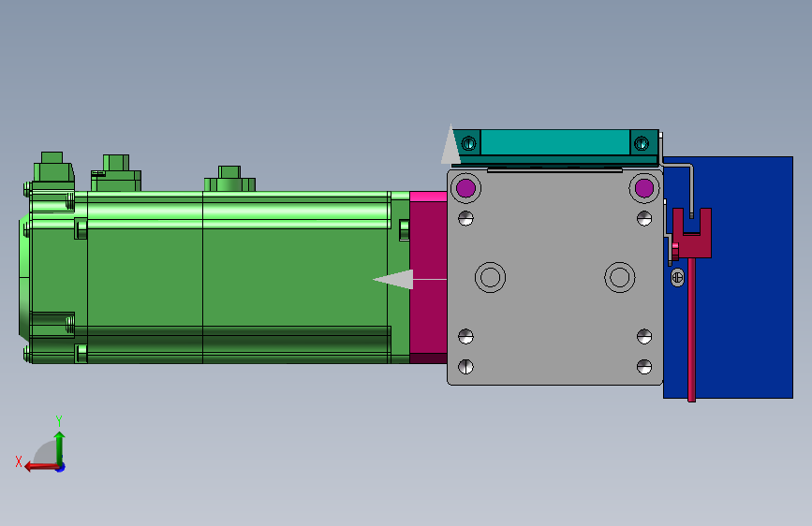Click the left magenta bolt on gray plate
Image resolution: width=812 pixels, height=526 pixels.
pyautogui.click(x=466, y=188)
